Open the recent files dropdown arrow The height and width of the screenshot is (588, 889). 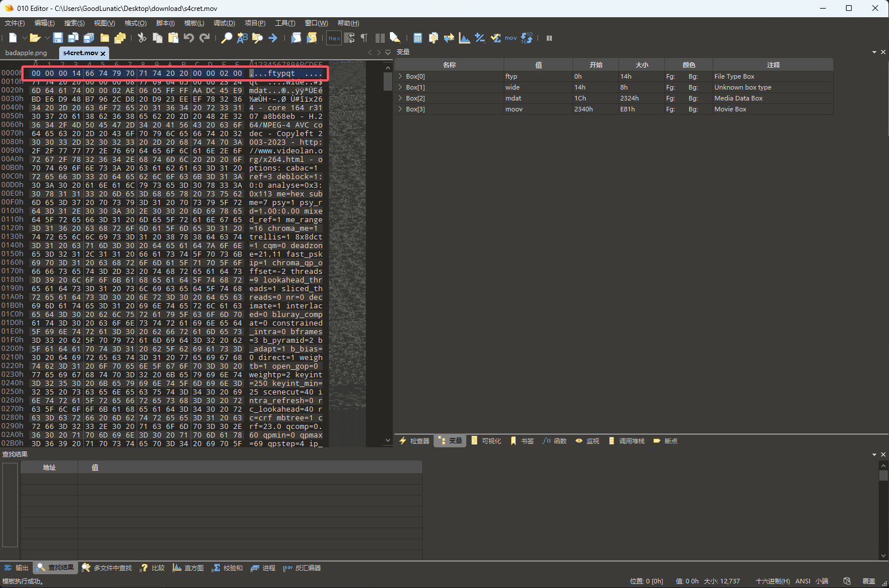point(47,38)
